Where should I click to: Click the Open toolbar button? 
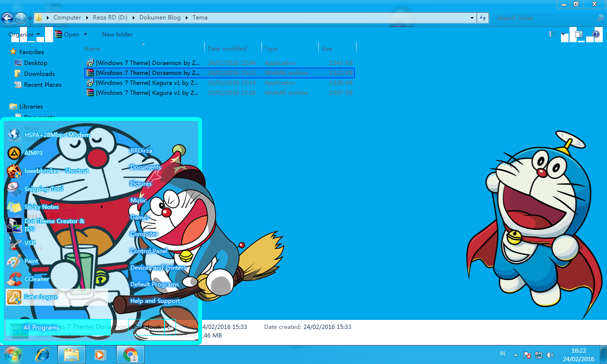click(x=67, y=35)
